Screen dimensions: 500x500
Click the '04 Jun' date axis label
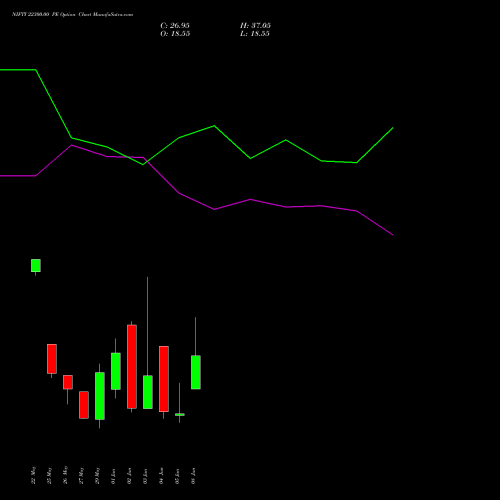pyautogui.click(x=161, y=476)
